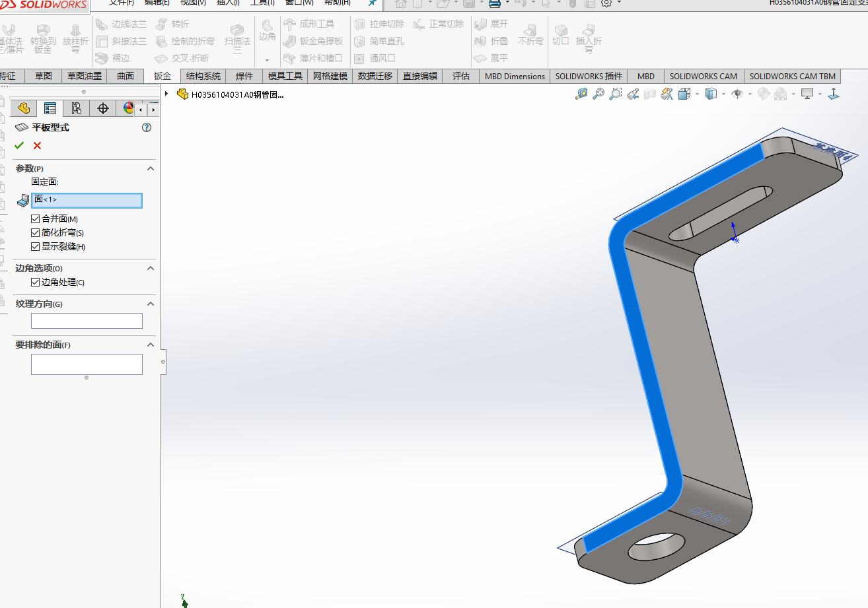Viewport: 868px width, 608px height.
Task: Click the 转折 jog tool
Action: [x=172, y=24]
